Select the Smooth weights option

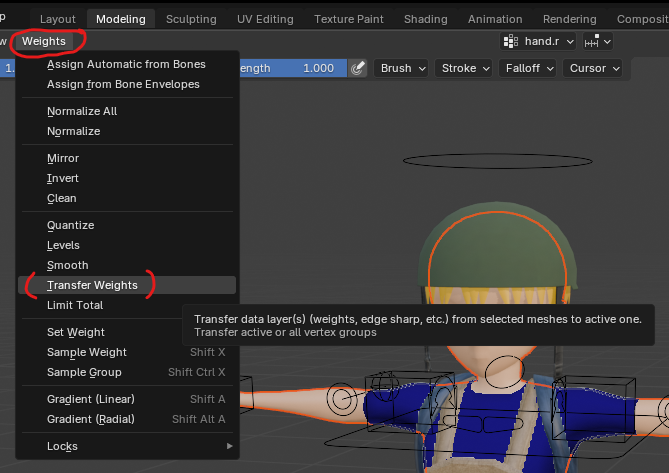[68, 265]
